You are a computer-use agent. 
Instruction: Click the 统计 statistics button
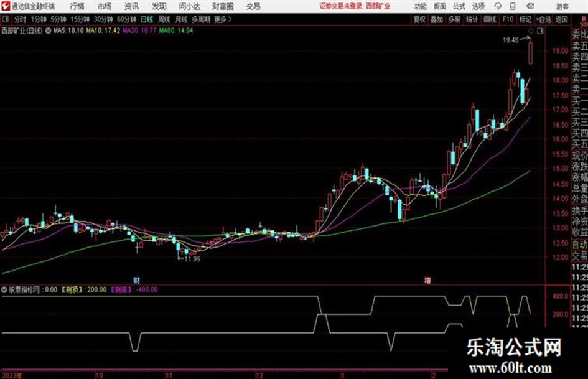[x=472, y=19]
